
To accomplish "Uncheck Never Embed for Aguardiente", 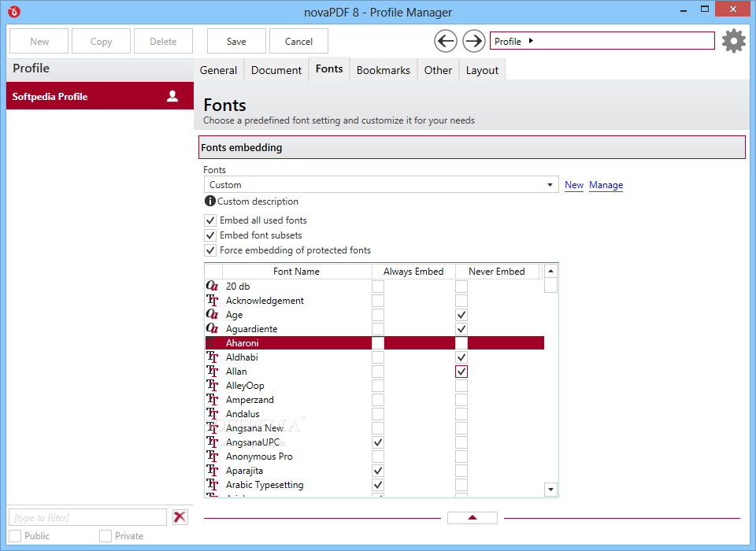I will [x=461, y=329].
